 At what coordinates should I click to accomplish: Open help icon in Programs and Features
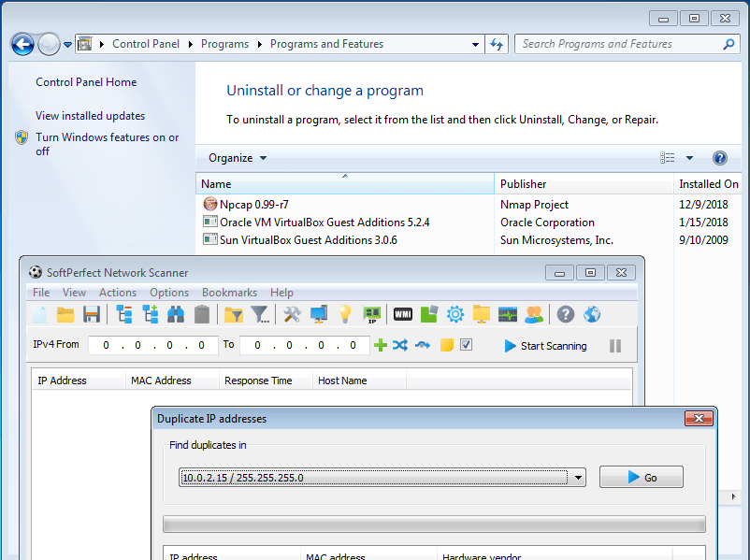tap(719, 158)
